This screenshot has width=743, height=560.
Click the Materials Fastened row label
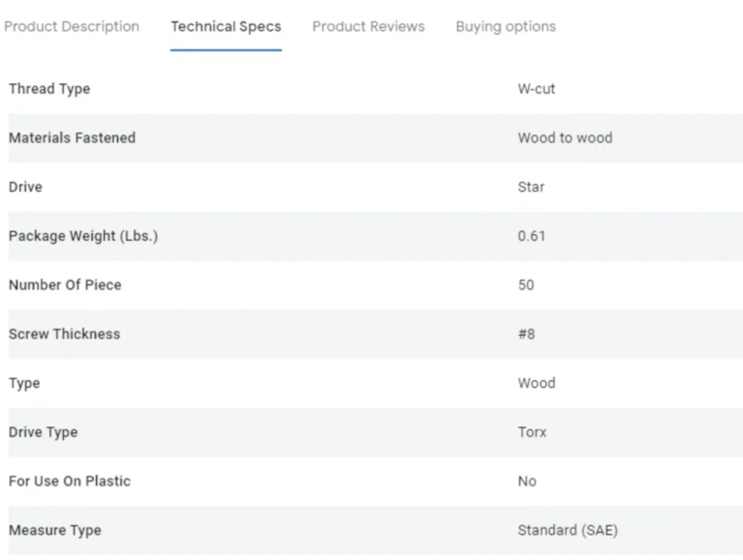point(72,138)
